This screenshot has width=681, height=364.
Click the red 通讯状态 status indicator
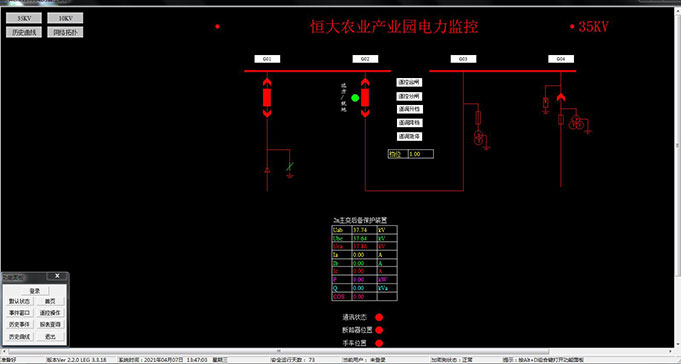tap(379, 318)
